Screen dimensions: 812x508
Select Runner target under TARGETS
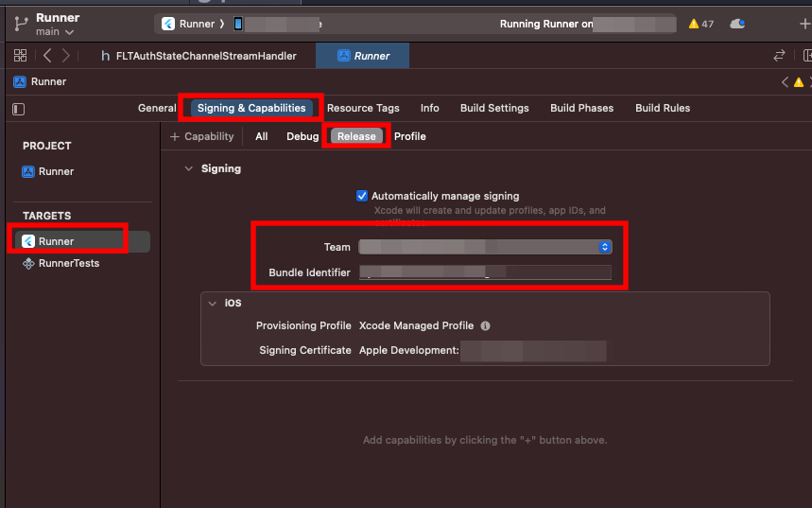tap(83, 241)
